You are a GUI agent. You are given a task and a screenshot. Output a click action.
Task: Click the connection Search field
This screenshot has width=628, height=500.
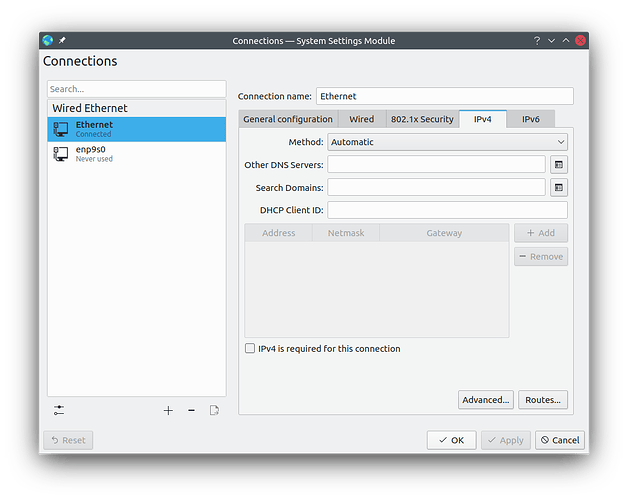pyautogui.click(x=137, y=89)
